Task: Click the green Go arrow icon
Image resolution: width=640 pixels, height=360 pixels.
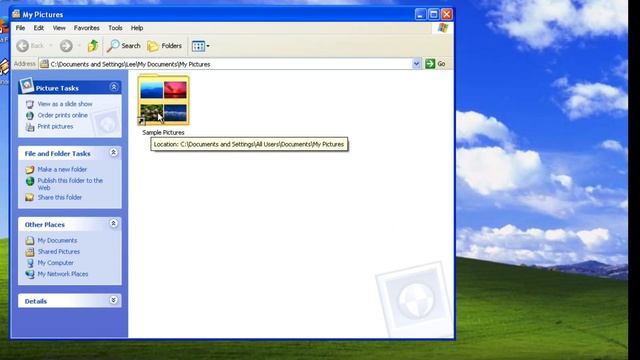Action: [430, 64]
